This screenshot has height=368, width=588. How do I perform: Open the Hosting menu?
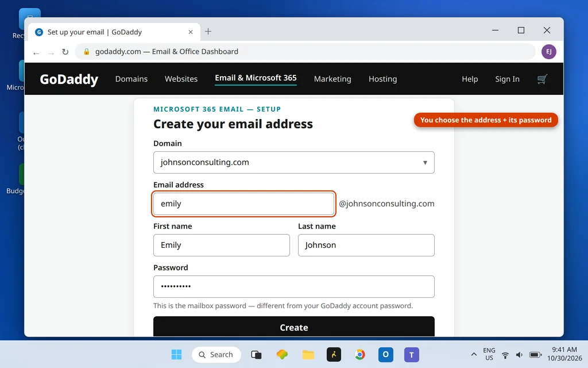[382, 79]
